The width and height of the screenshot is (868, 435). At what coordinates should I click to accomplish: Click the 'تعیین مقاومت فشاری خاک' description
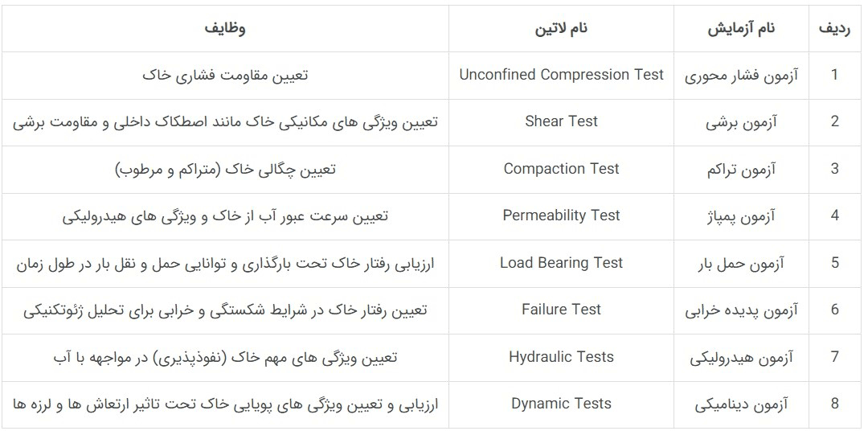click(225, 75)
